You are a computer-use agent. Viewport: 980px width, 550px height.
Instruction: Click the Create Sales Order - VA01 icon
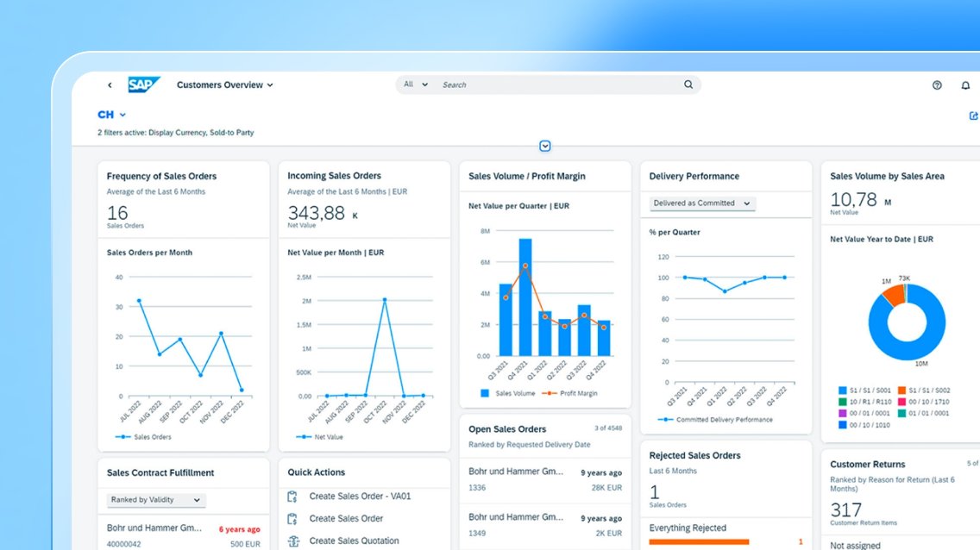[292, 497]
